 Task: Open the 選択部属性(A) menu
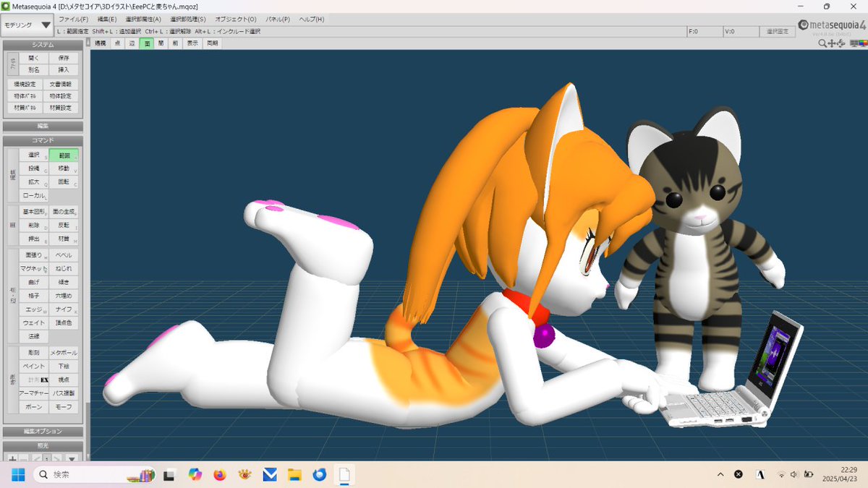[x=143, y=19]
